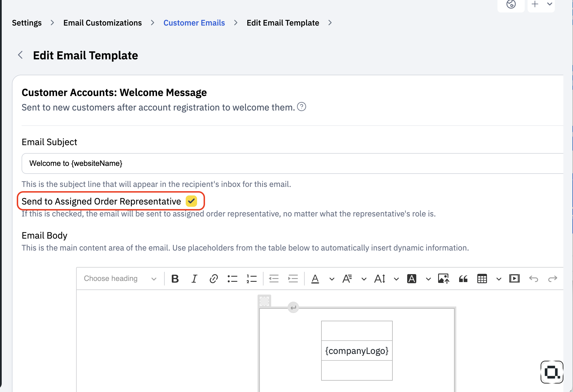Create a numbered list
Image resolution: width=573 pixels, height=392 pixels.
(x=252, y=279)
